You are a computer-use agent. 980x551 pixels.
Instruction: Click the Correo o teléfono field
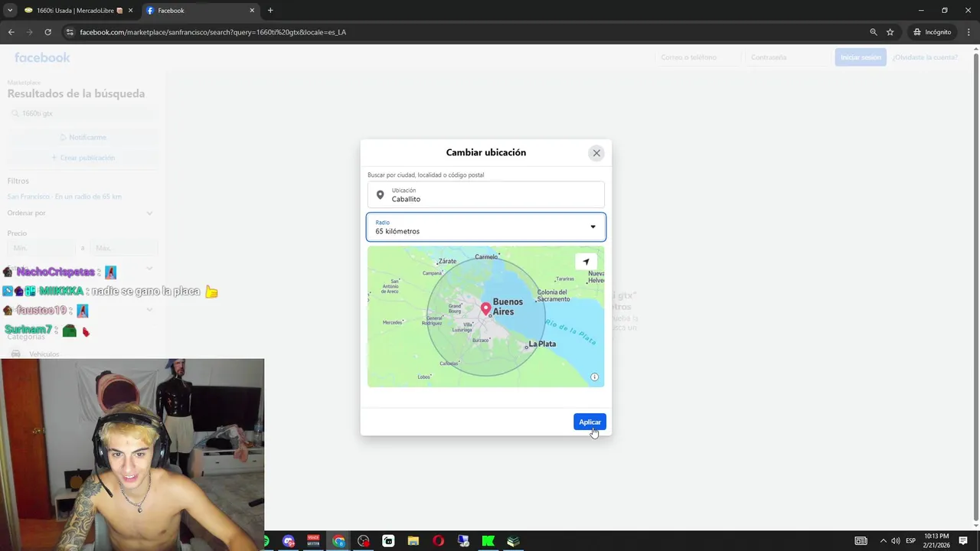pyautogui.click(x=699, y=57)
